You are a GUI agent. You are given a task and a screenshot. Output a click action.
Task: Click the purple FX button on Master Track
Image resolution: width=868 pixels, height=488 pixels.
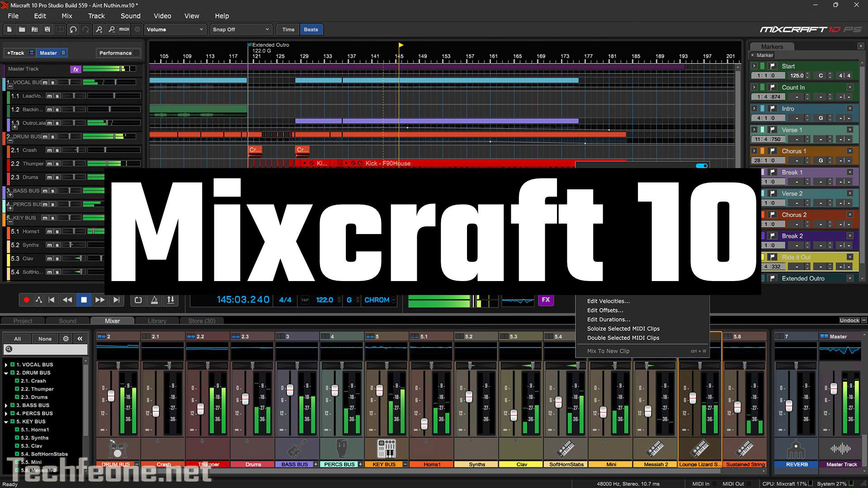[x=75, y=69]
